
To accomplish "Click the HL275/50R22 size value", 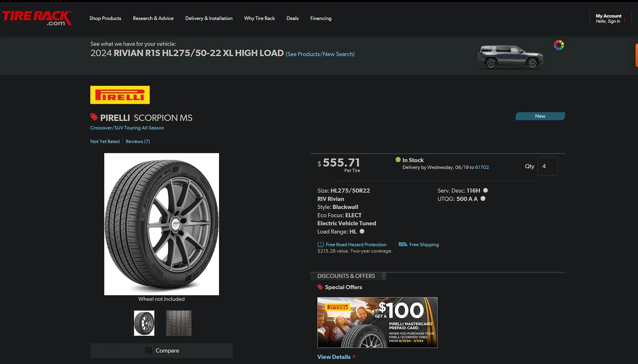I will coord(350,191).
